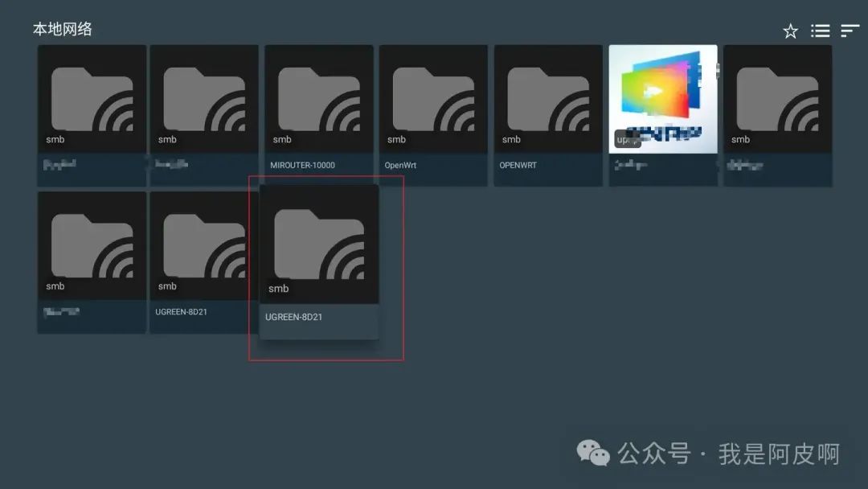Select the smaller unfocused UGREEN-8D21 card
868x489 pixels.
click(x=203, y=262)
